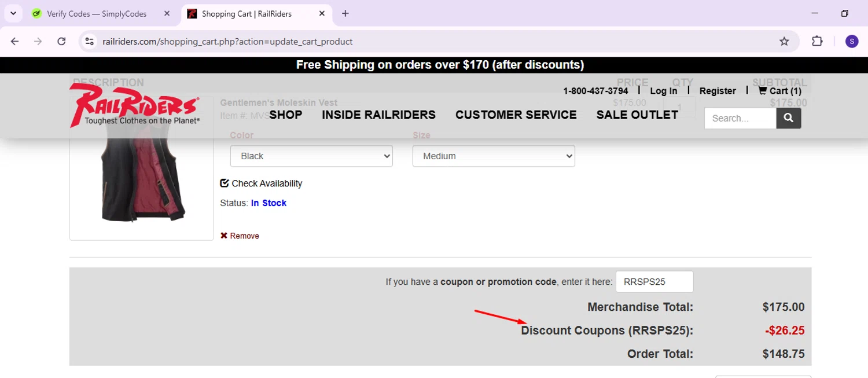Reload the current page

[x=61, y=41]
